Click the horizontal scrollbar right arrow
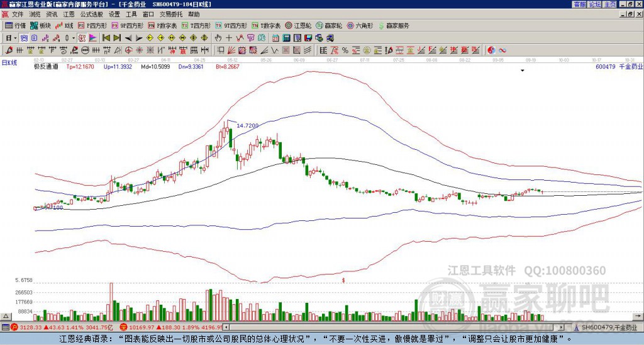This screenshot has height=345, width=644. [562, 327]
